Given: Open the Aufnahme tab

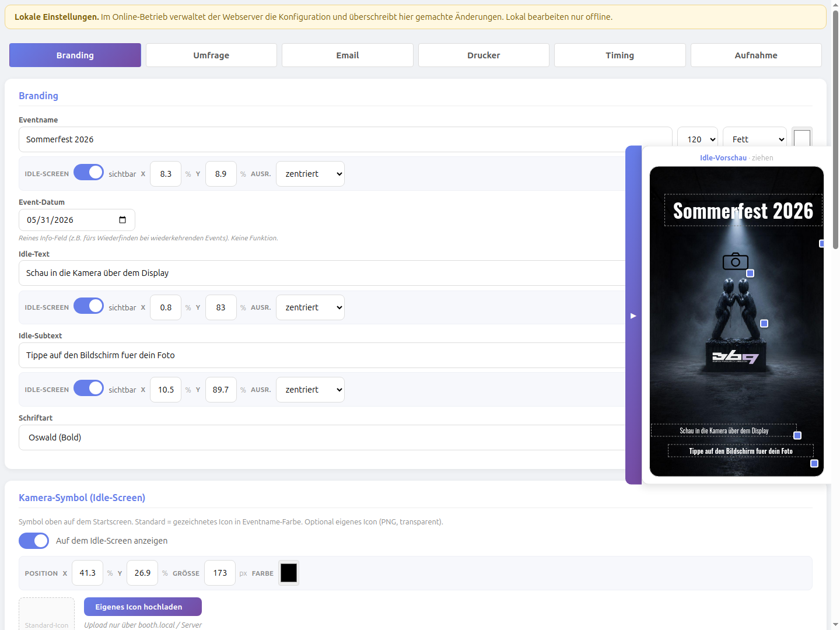Looking at the screenshot, I should pos(756,55).
